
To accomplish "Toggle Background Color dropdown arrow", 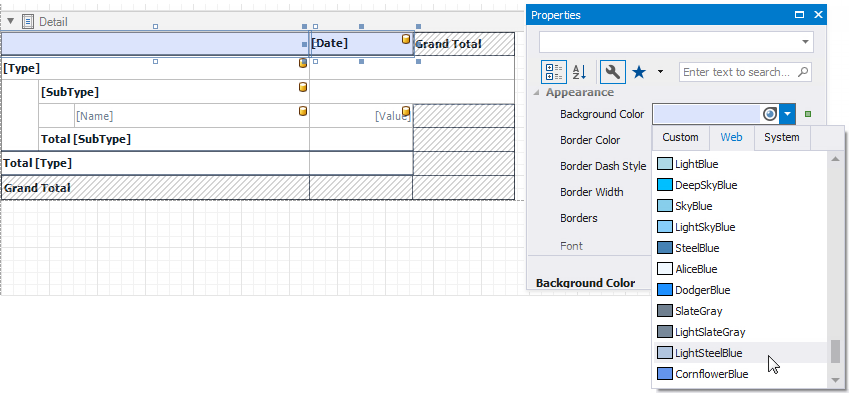I will [x=788, y=114].
